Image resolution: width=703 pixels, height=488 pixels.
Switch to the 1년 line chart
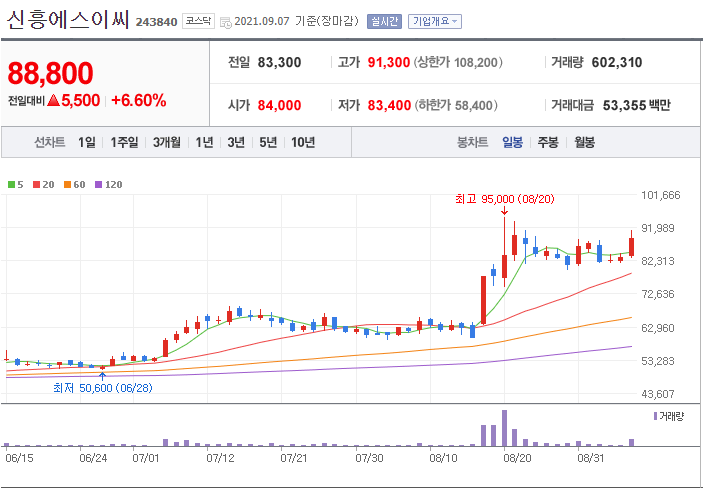[204, 143]
